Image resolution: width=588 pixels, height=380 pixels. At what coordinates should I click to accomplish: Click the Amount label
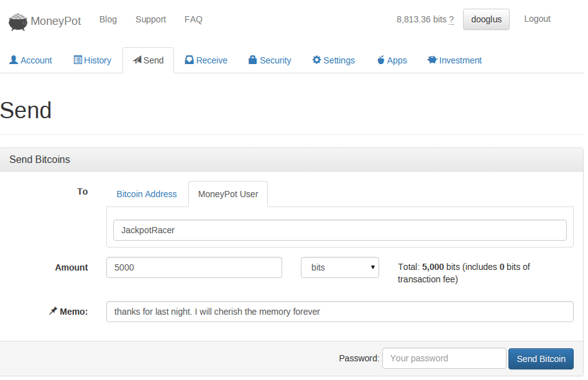[71, 267]
